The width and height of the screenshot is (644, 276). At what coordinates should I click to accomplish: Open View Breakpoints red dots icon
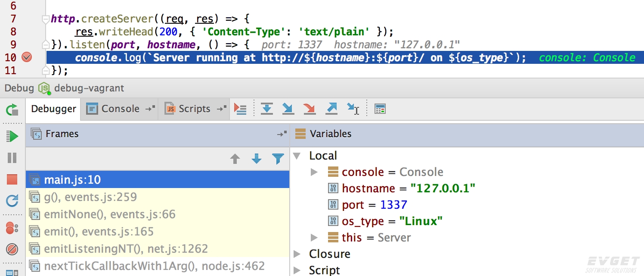12,228
